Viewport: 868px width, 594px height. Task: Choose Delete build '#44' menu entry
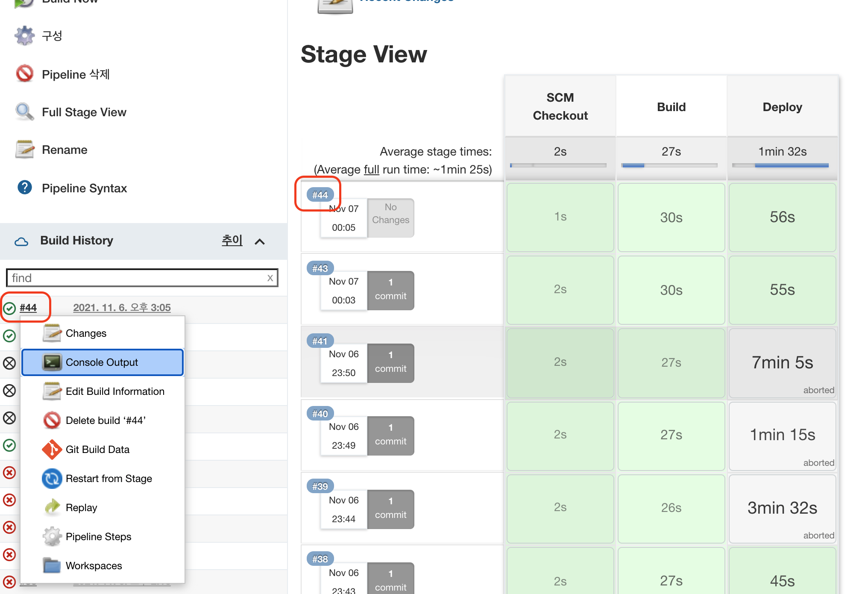pyautogui.click(x=106, y=421)
